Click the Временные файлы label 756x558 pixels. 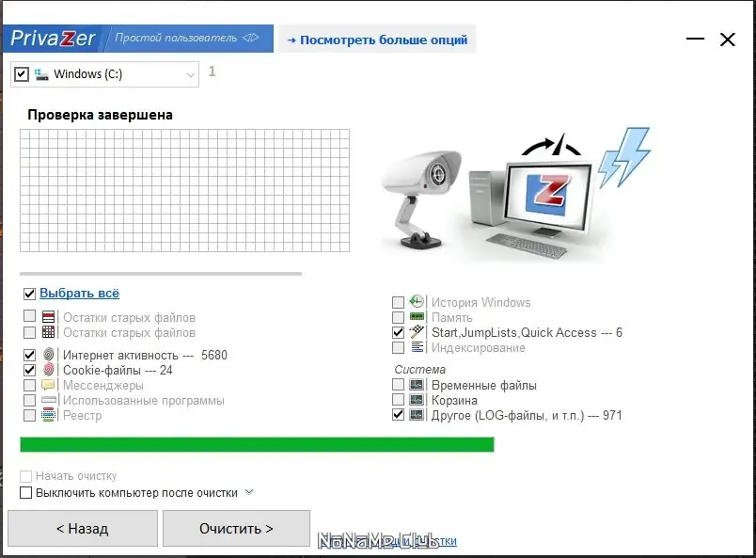point(484,385)
